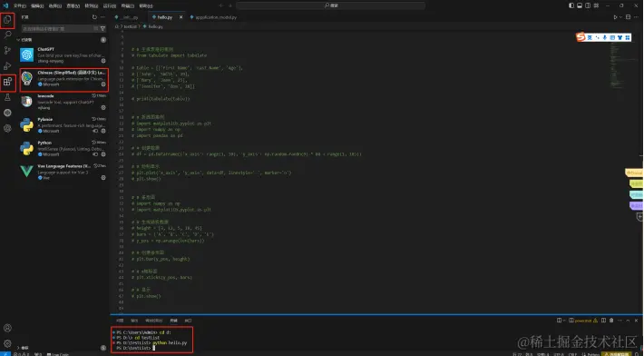Switch to the application_model.py tab
This screenshot has height=356, width=644.
pos(214,17)
